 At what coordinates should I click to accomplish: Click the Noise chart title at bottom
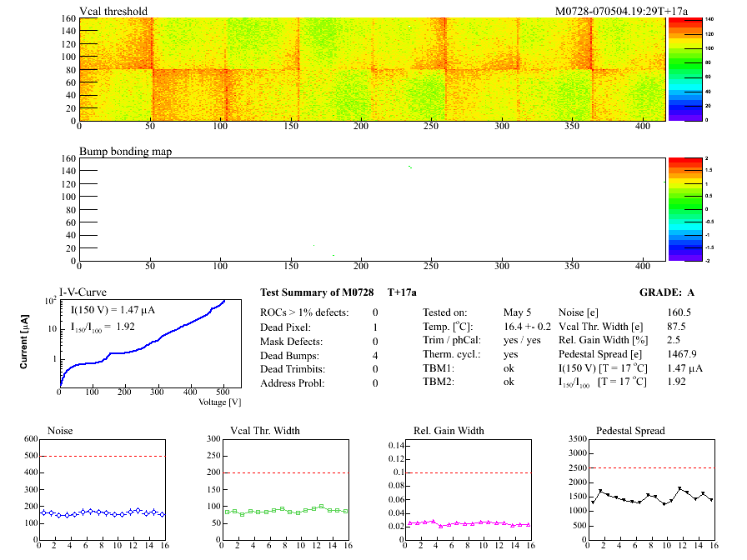pyautogui.click(x=62, y=431)
